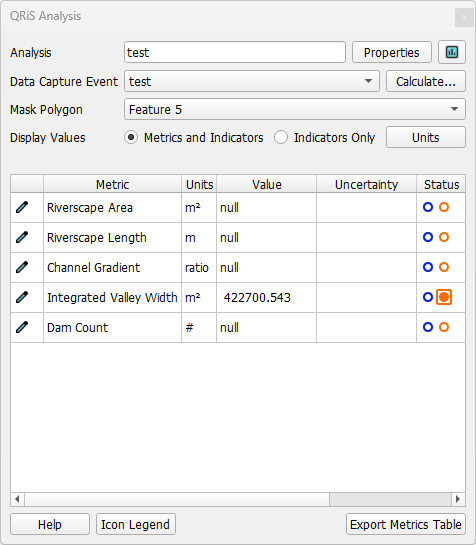Viewport: 476px width, 545px height.
Task: Click orange status circle for Channel Gradient
Action: click(x=444, y=267)
